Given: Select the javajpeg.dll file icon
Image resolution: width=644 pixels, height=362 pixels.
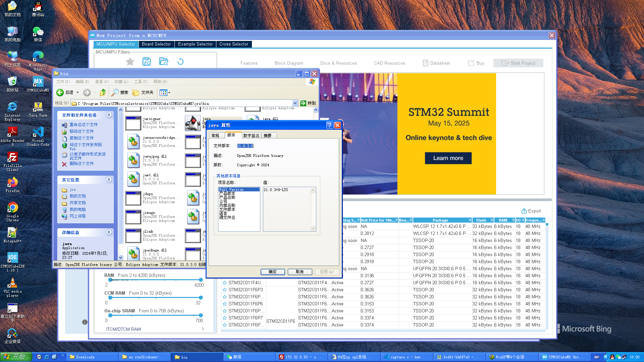Looking at the screenshot, I should click(x=133, y=161).
